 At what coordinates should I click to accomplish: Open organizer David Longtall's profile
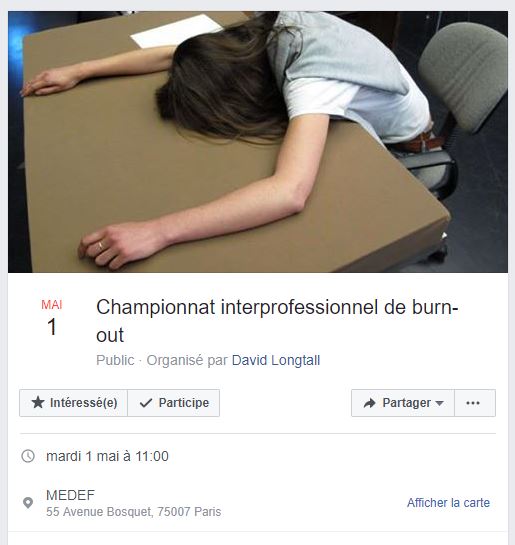coord(276,360)
